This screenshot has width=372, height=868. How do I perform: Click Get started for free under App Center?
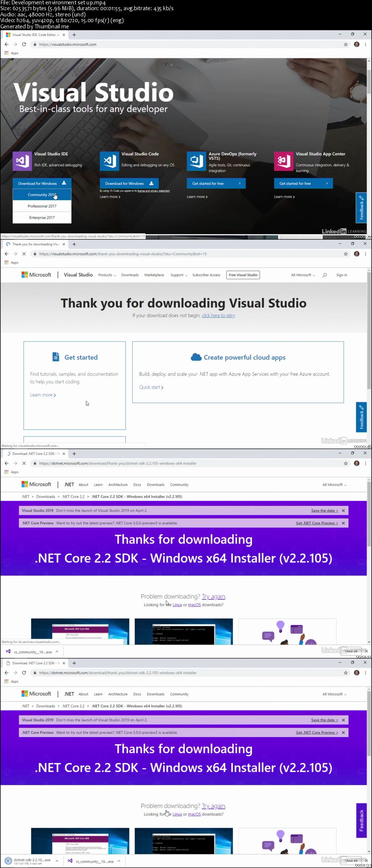(303, 183)
